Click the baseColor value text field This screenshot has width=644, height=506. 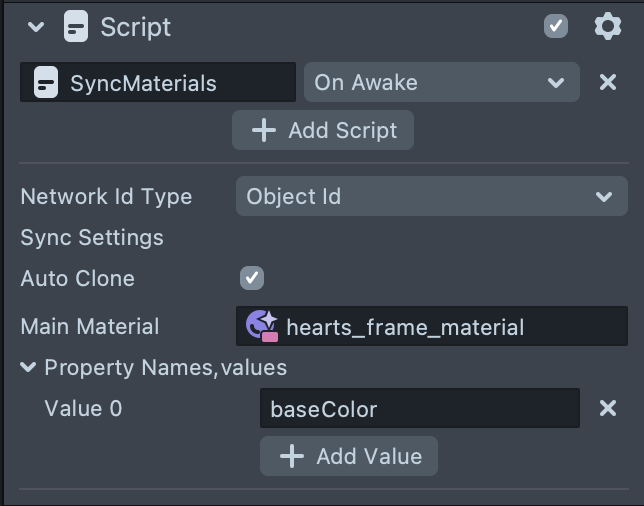[419, 409]
